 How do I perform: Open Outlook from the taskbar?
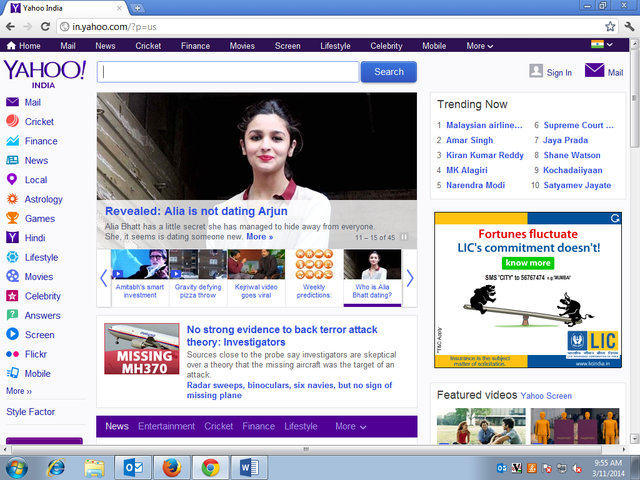click(x=133, y=467)
